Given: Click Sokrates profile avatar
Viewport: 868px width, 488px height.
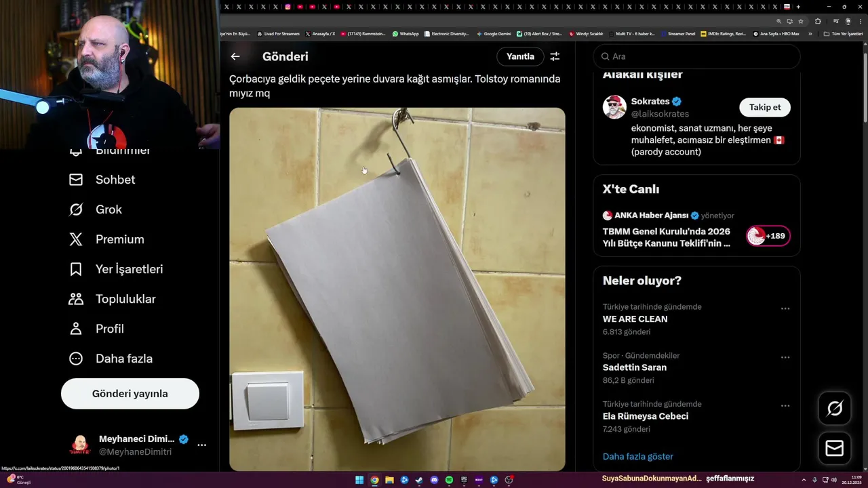Looking at the screenshot, I should point(614,107).
